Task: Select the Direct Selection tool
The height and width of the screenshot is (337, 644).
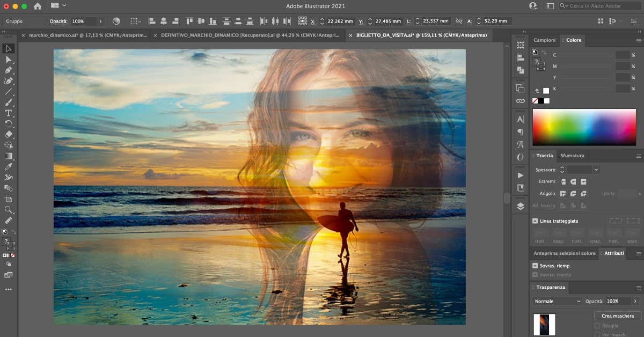Action: tap(9, 59)
